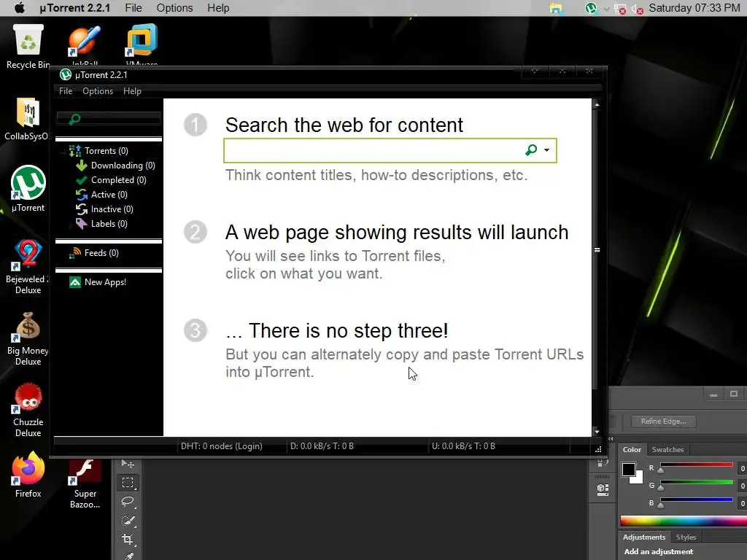Click the Saturday 07:33 PM clock
The height and width of the screenshot is (560, 747).
tap(694, 8)
